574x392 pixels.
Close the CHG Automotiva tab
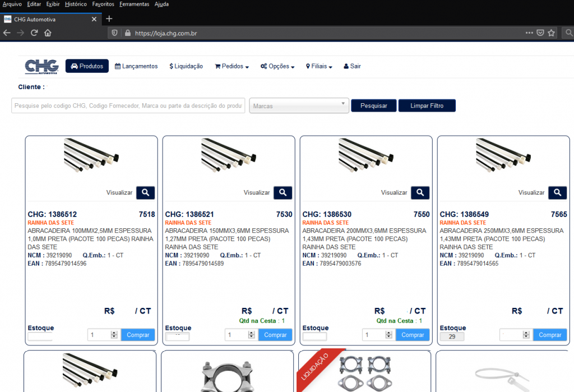click(x=94, y=19)
